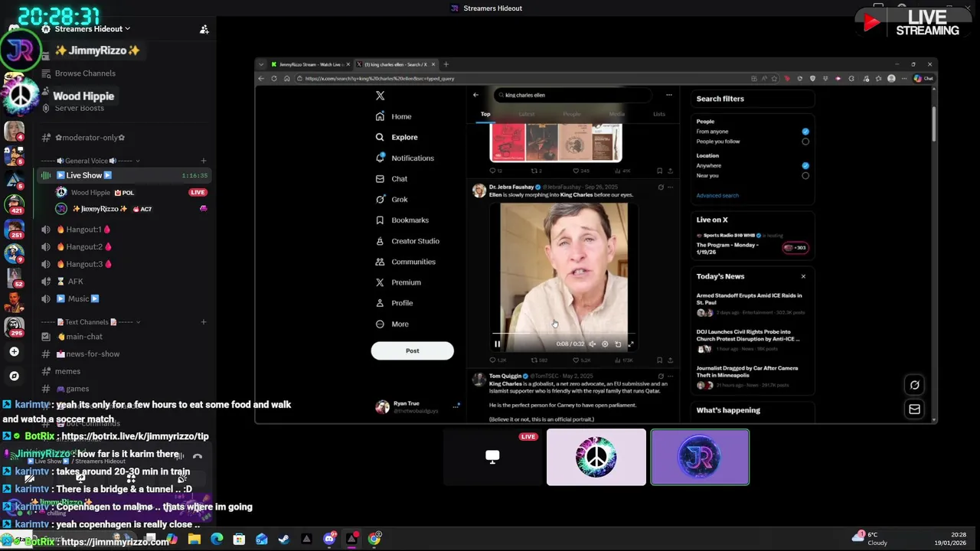Open Discover servers compass icon
The width and height of the screenshot is (980, 551).
point(14,376)
